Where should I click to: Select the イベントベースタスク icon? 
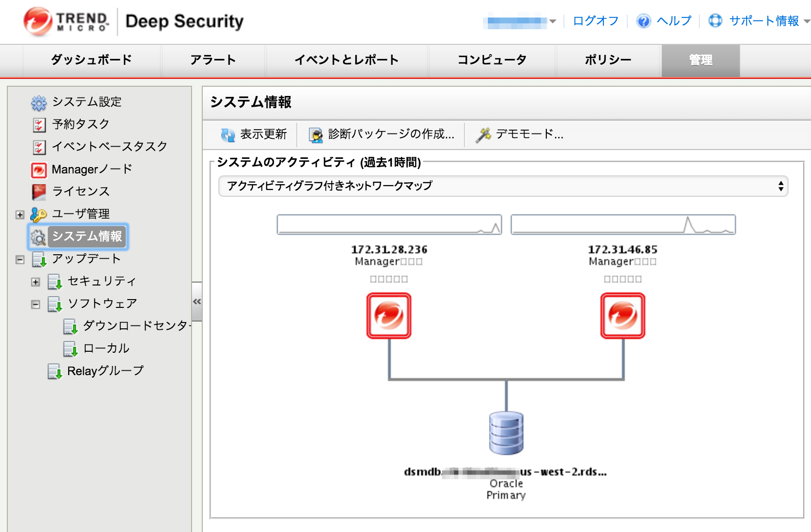[38, 147]
